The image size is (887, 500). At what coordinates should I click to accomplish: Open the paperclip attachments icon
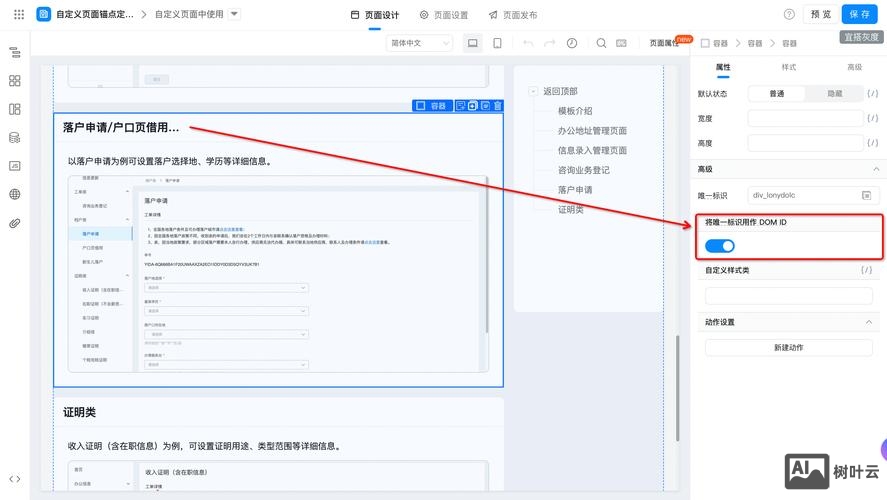(x=15, y=223)
